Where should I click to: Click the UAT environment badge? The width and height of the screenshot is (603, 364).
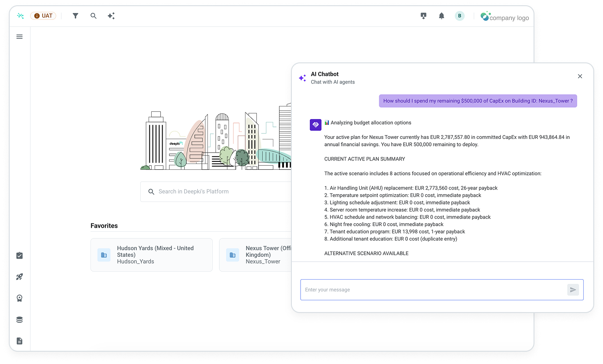pos(43,16)
